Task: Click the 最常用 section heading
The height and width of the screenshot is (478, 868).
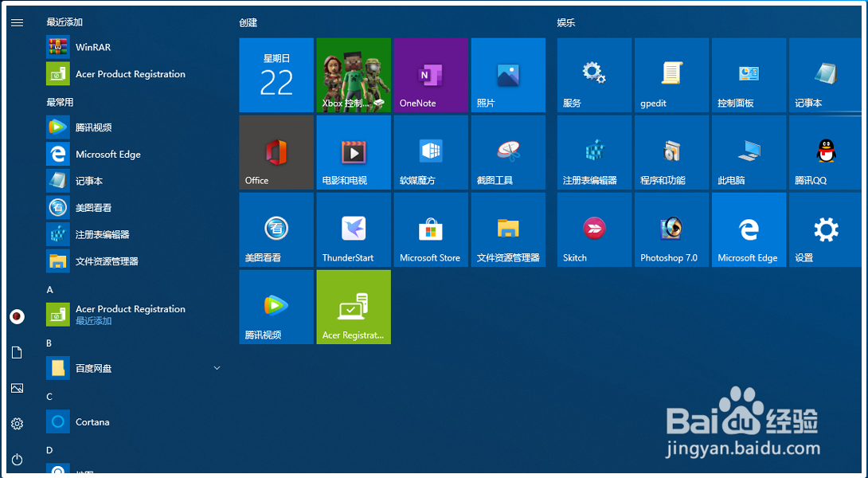Action: click(60, 103)
